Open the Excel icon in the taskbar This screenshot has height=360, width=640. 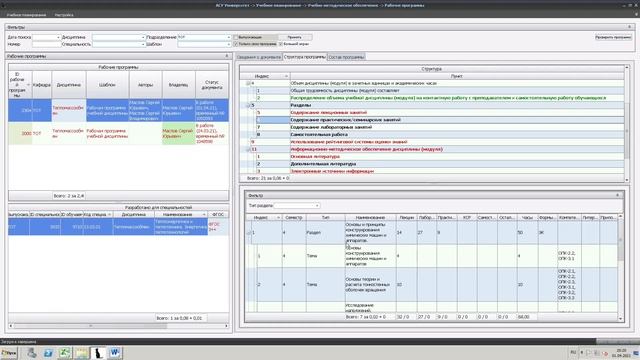click(64, 353)
